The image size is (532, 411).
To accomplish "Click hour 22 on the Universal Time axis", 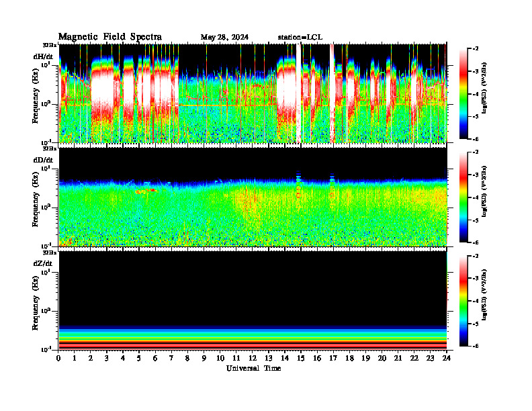I will [414, 358].
